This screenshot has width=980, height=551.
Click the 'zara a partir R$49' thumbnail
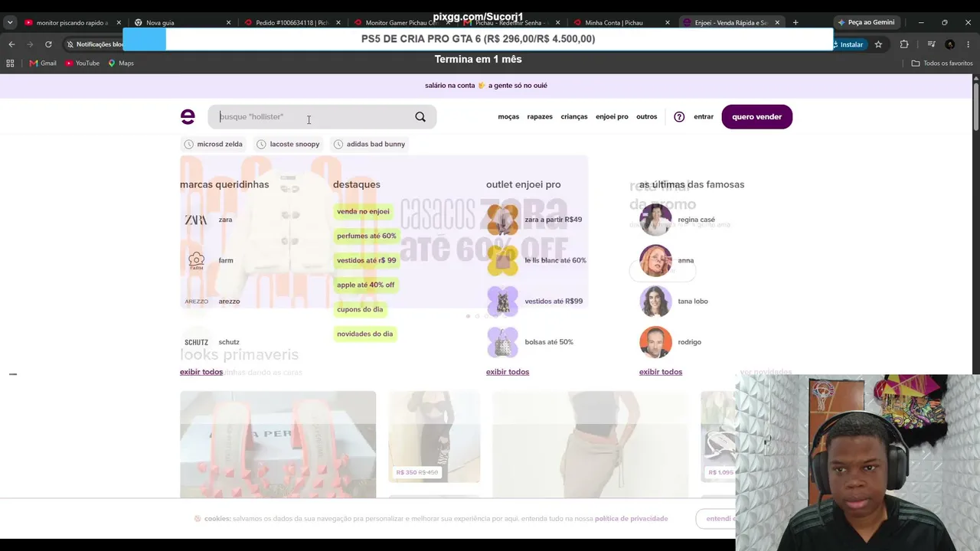click(502, 220)
